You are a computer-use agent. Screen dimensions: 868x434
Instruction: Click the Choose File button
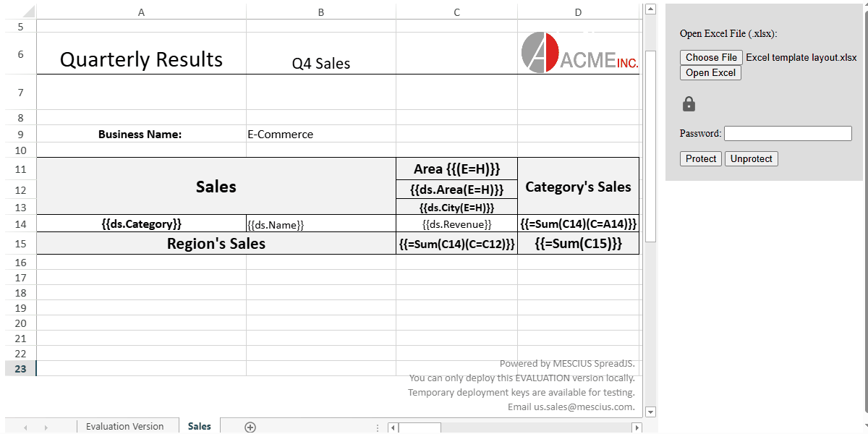(712, 57)
